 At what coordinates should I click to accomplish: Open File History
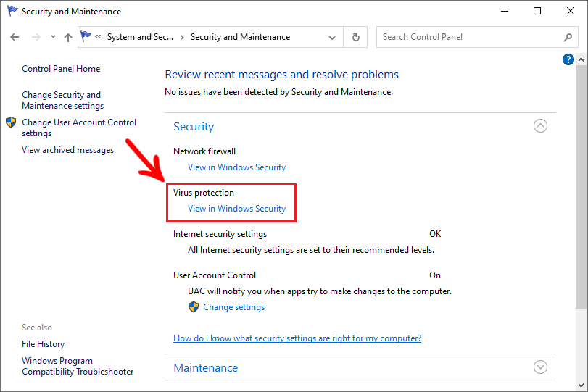pyautogui.click(x=43, y=344)
